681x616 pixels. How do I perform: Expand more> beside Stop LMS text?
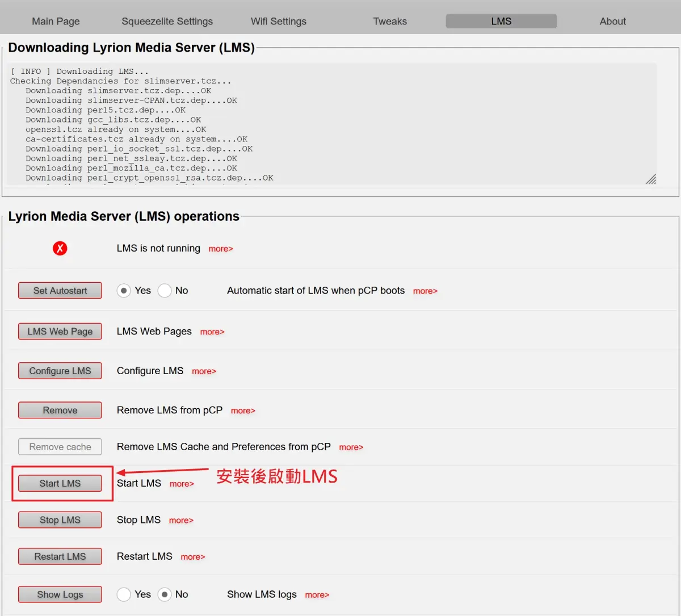pos(181,521)
